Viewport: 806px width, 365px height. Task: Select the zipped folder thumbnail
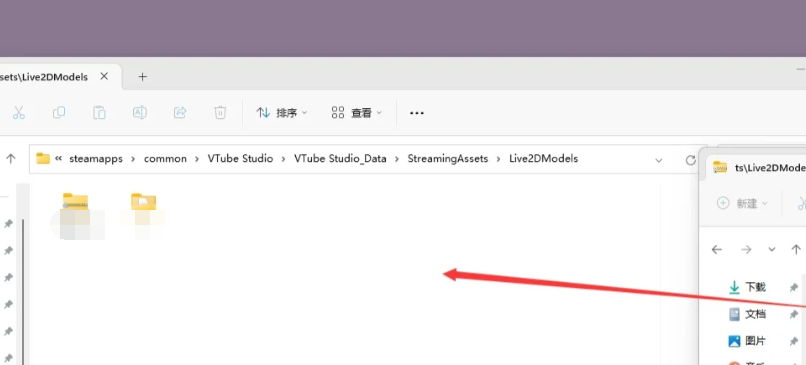[x=77, y=215]
